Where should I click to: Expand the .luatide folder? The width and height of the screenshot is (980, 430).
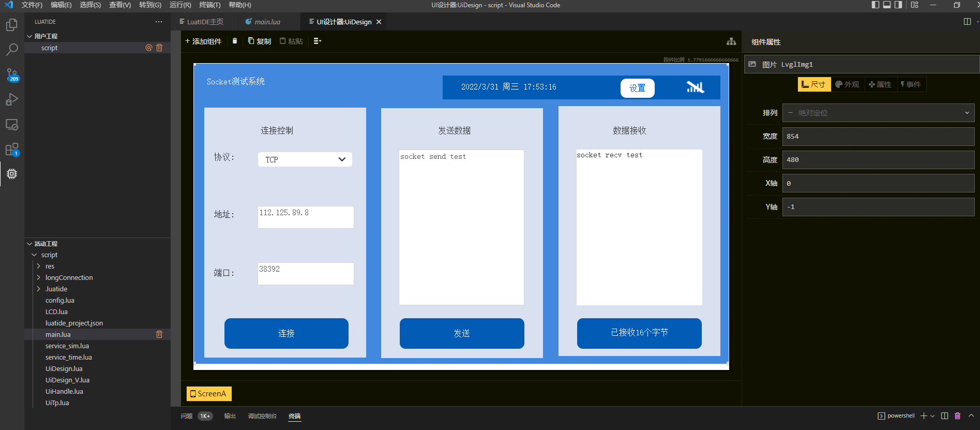pyautogui.click(x=38, y=289)
